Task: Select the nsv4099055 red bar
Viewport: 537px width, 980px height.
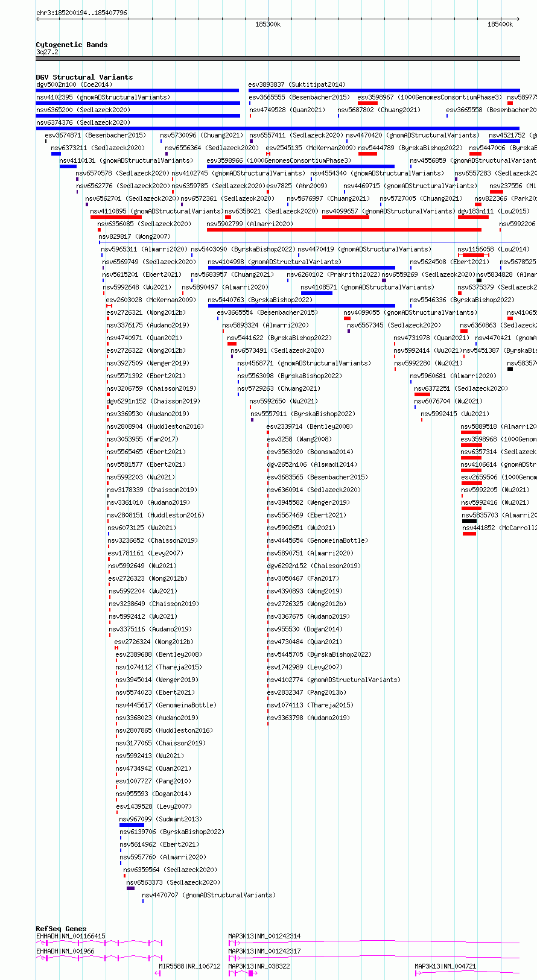Action: coord(347,318)
